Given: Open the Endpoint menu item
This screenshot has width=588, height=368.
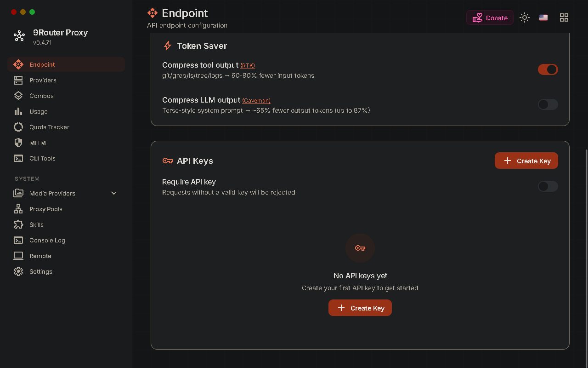Looking at the screenshot, I should 66,64.
